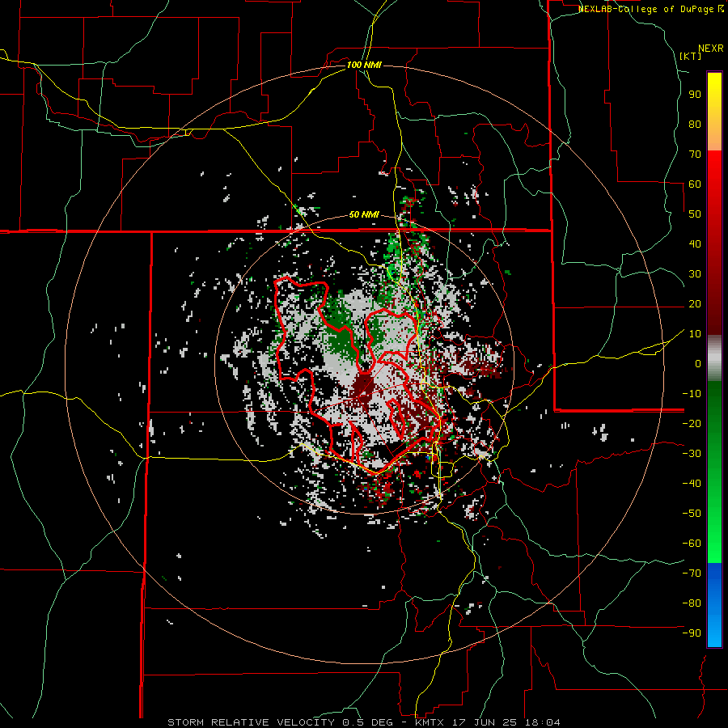Select the positive 60 value on the velocity scale
Screen dimensions: 728x728
(x=695, y=184)
